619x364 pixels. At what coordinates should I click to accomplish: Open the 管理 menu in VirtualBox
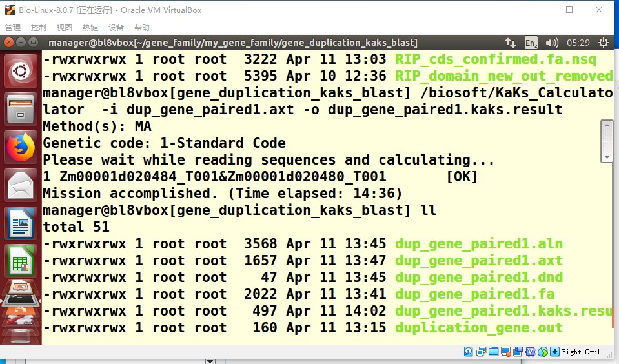(13, 28)
